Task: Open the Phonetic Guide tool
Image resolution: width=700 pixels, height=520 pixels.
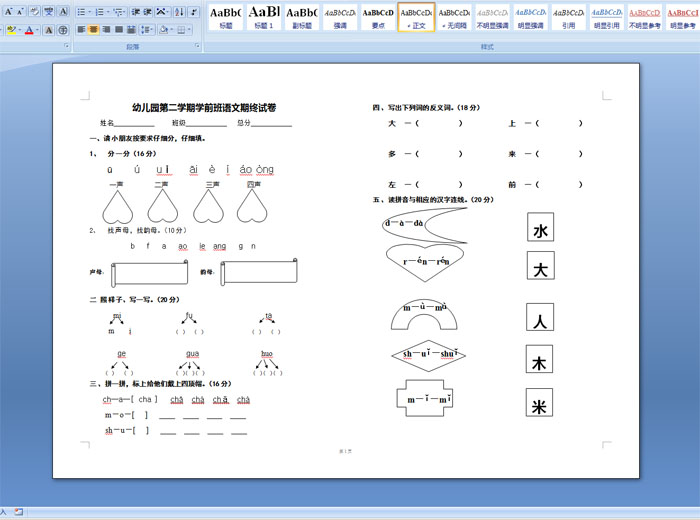Action: (x=49, y=12)
